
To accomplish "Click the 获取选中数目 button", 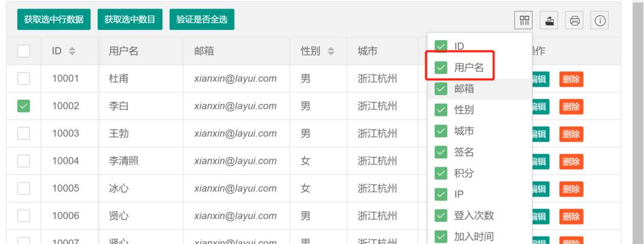I will point(130,20).
